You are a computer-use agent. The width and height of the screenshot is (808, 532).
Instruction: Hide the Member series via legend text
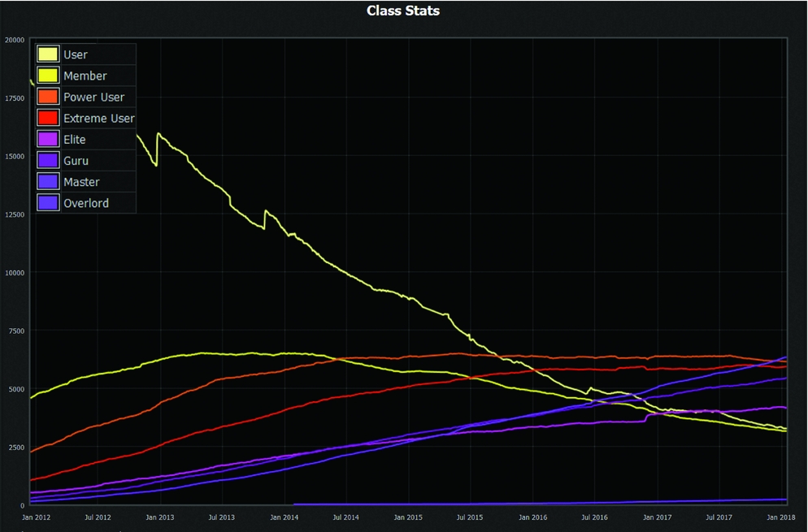(x=85, y=76)
